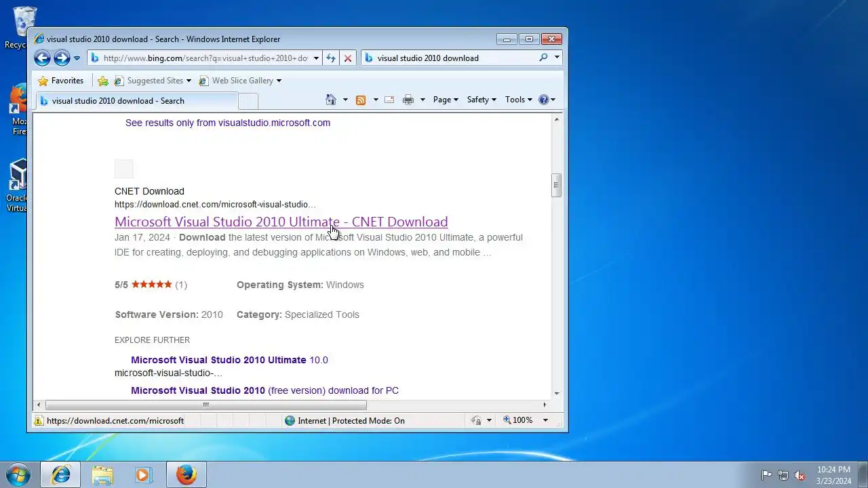This screenshot has width=868, height=488.
Task: Go back with the IE Back arrow
Action: point(42,58)
